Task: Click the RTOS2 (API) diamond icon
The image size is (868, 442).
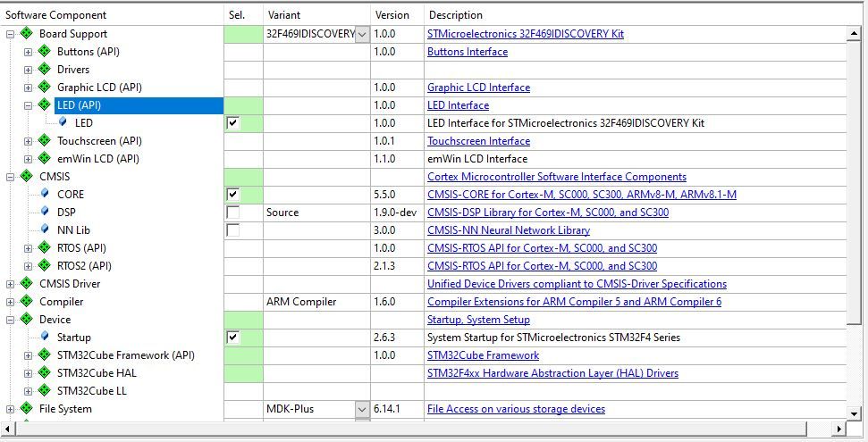Action: (45, 265)
